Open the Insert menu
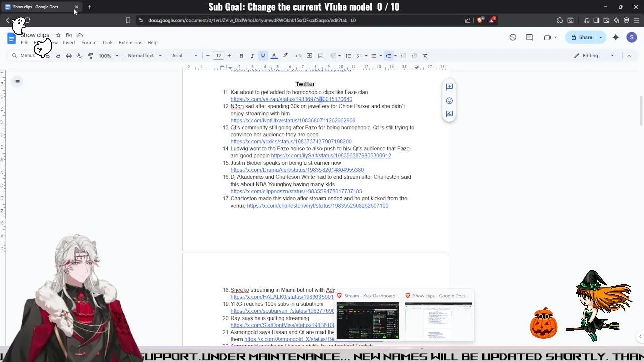644x362 pixels. coord(69,43)
